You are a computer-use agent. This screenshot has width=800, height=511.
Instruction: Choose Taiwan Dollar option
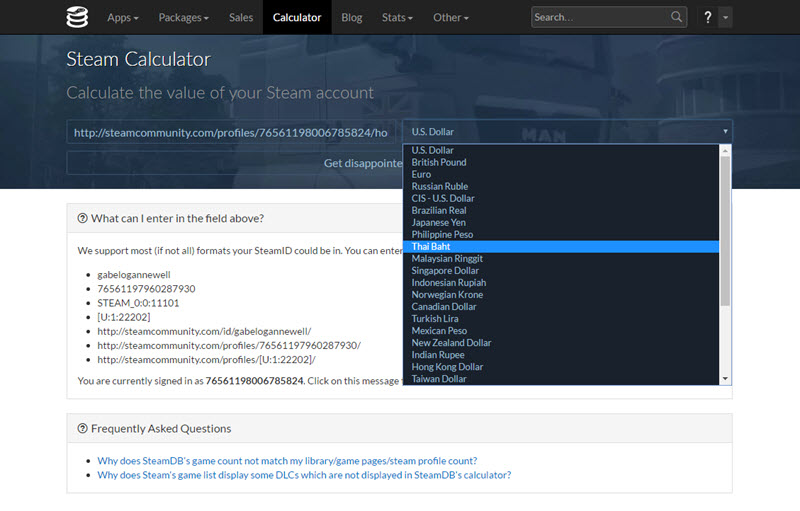coord(561,379)
